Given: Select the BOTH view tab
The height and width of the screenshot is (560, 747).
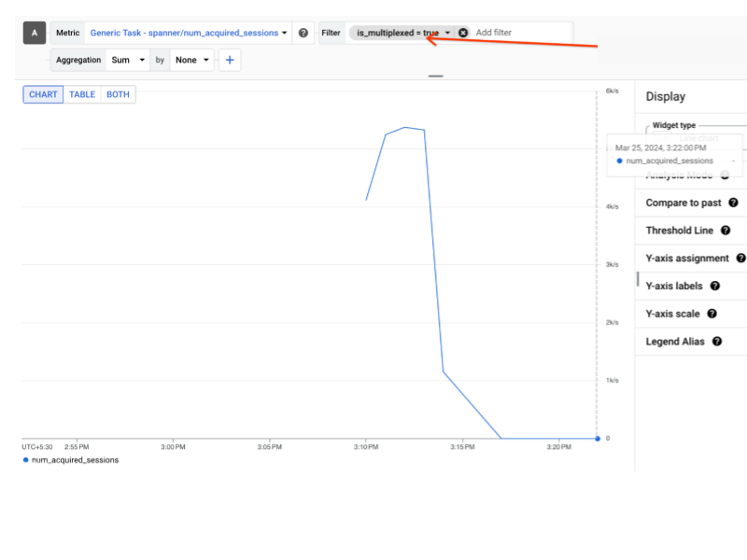Looking at the screenshot, I should (116, 94).
